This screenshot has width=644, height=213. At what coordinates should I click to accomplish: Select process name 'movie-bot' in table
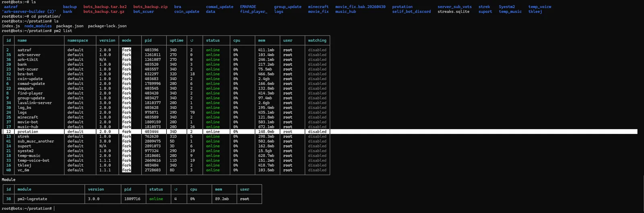tap(28, 122)
